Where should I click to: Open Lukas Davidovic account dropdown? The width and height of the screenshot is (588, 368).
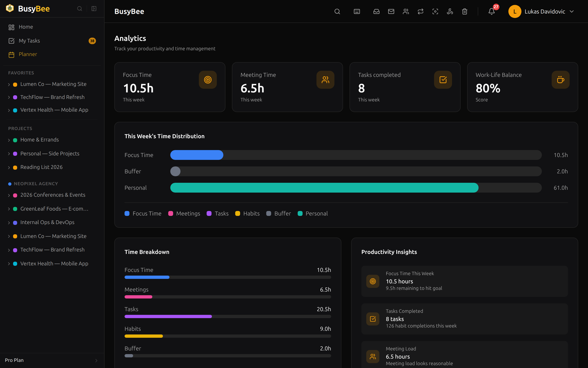[541, 11]
